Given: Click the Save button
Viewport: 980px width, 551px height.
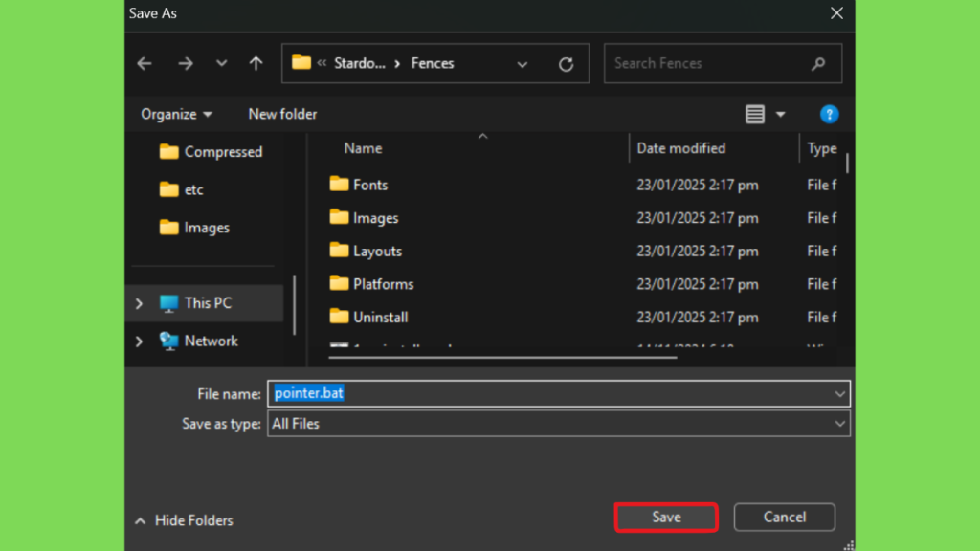Looking at the screenshot, I should (x=666, y=517).
